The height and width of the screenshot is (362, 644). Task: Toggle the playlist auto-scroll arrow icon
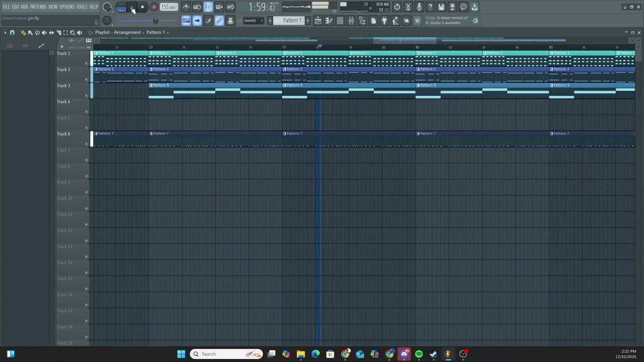[197, 21]
